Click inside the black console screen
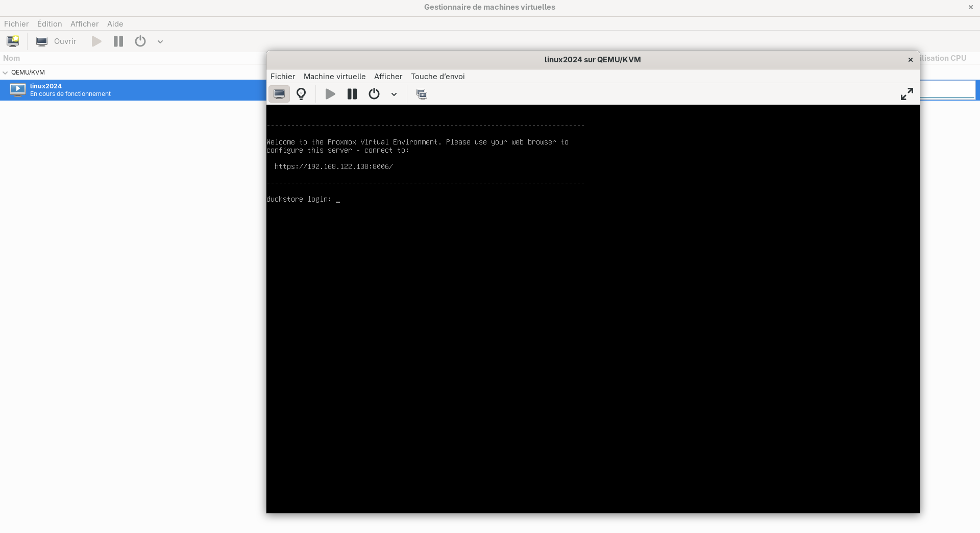Image resolution: width=980 pixels, height=533 pixels. (x=592, y=332)
